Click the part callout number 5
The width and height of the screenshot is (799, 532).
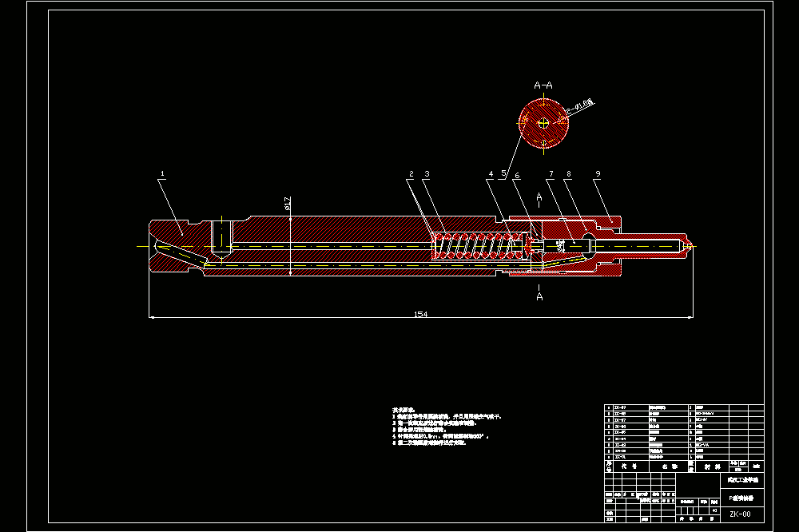504,173
